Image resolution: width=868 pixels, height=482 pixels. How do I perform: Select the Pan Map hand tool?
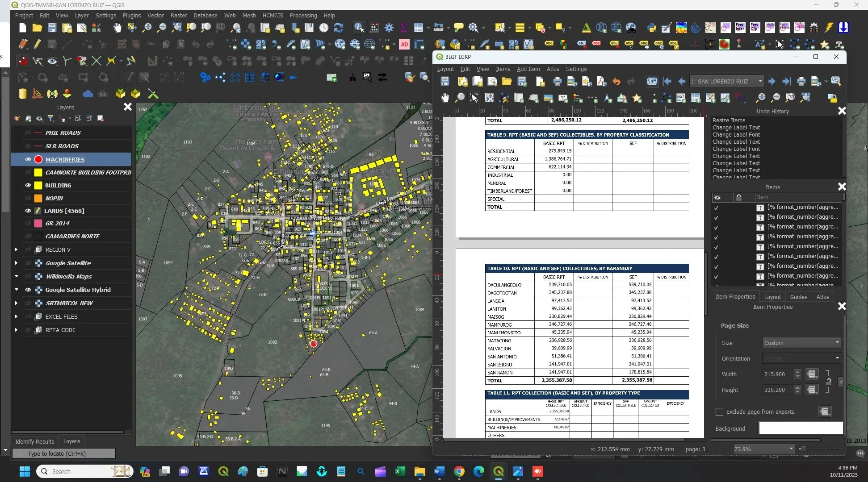click(117, 28)
